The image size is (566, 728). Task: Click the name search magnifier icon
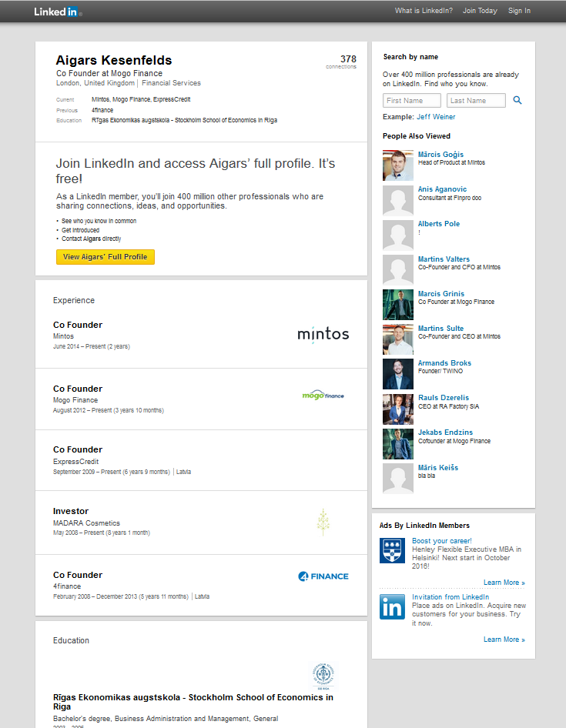pos(517,100)
